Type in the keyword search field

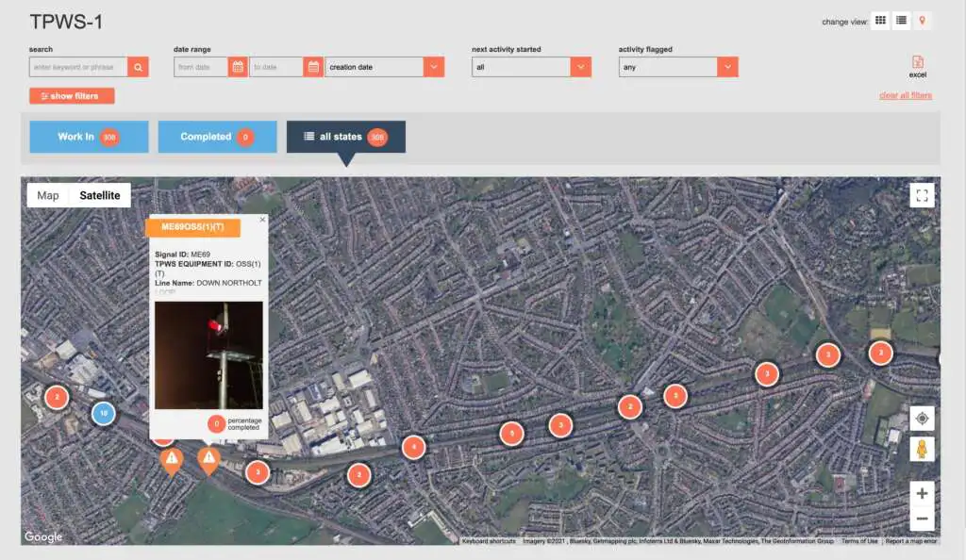pos(78,67)
